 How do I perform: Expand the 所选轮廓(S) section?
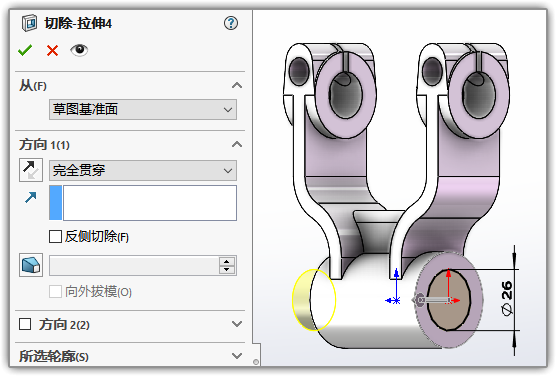pos(237,355)
